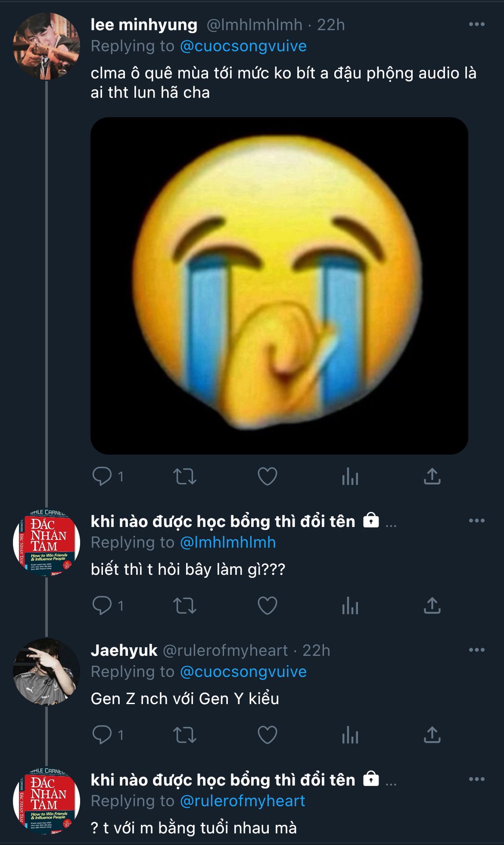Open the @cuocsongvuive mention under lee minhyung
Screen dimensions: 504x845
coord(243,46)
